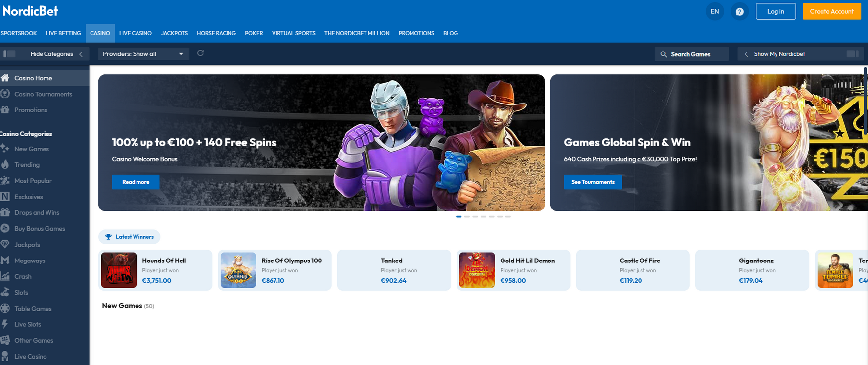Click the Search Games field
868x365 pixels.
pos(691,54)
